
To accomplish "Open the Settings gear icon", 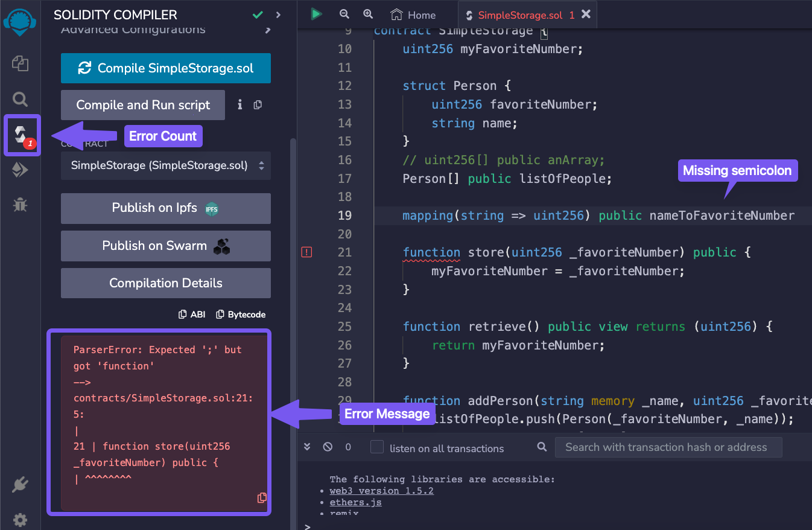I will (x=20, y=520).
